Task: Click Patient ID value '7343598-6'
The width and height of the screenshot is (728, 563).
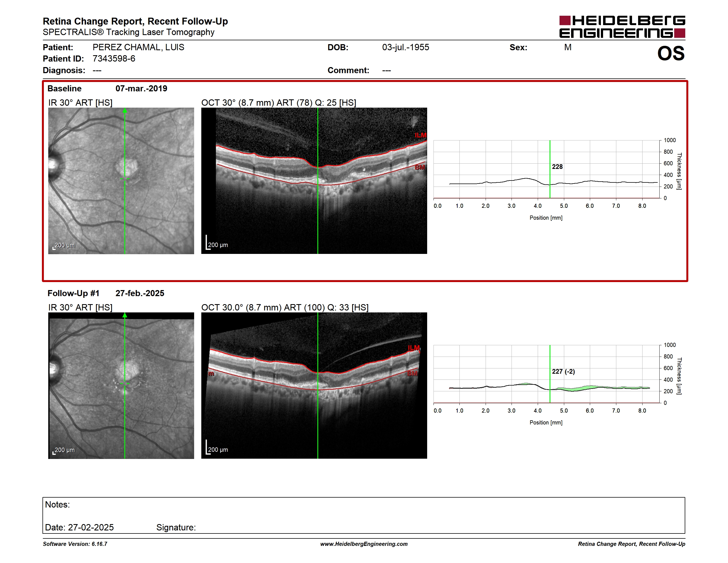Action: 114,58
